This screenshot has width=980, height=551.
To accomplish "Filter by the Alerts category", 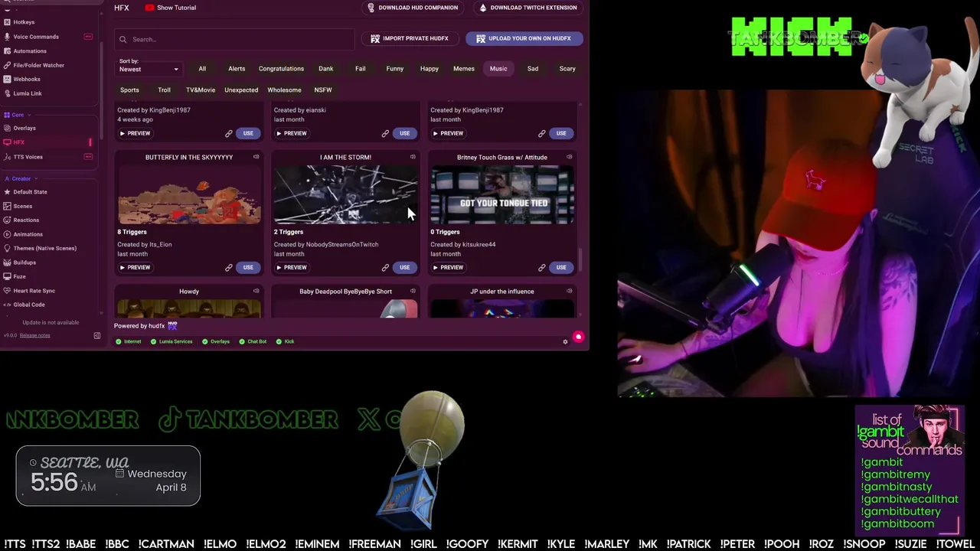I will click(x=237, y=69).
